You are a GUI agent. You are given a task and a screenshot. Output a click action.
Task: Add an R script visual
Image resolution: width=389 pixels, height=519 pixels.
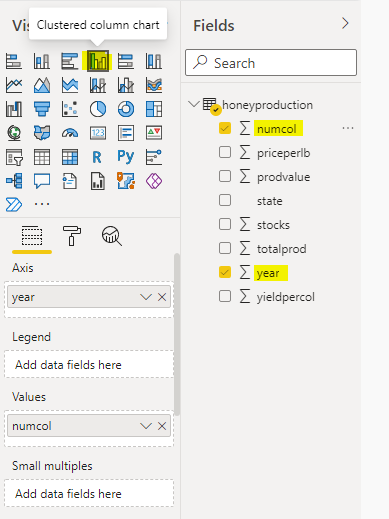pos(97,157)
